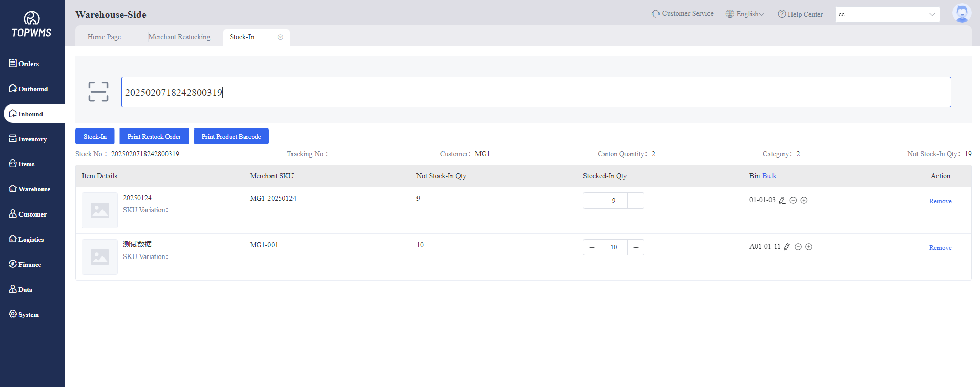980x387 pixels.
Task: Close the Stock-In tab
Action: point(280,37)
